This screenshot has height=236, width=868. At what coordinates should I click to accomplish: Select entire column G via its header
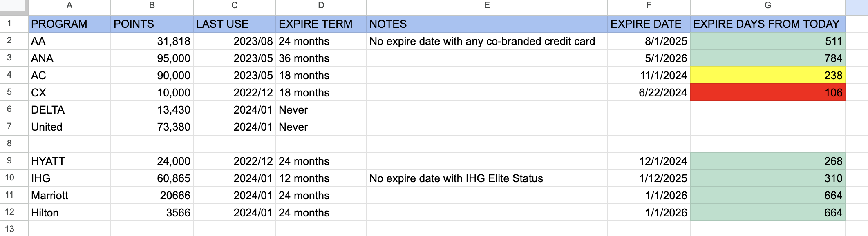pos(767,6)
